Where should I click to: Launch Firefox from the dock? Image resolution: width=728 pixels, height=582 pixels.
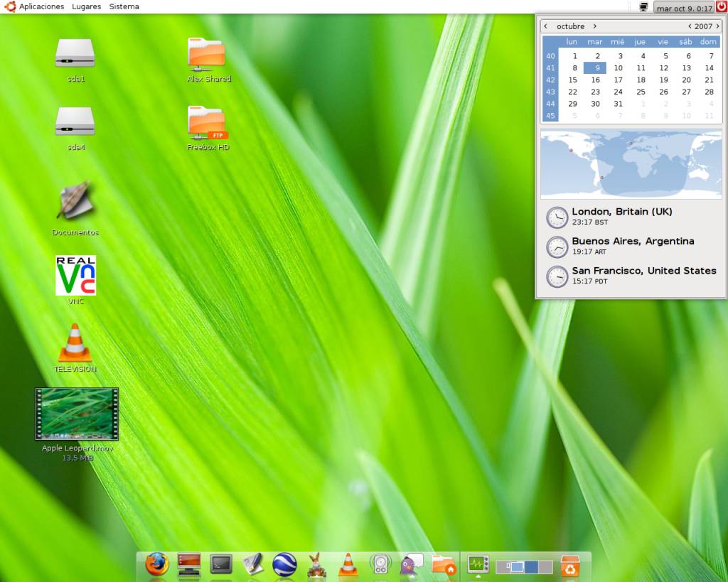point(157,564)
